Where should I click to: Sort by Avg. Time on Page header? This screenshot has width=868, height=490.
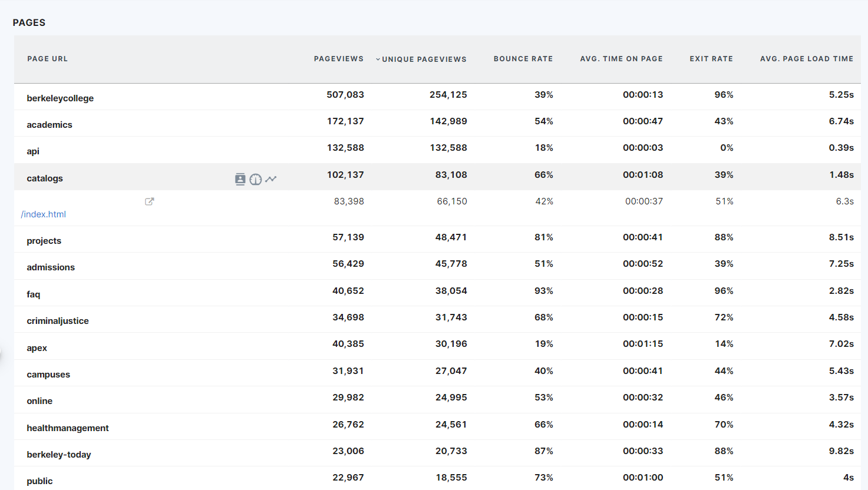pyautogui.click(x=621, y=59)
